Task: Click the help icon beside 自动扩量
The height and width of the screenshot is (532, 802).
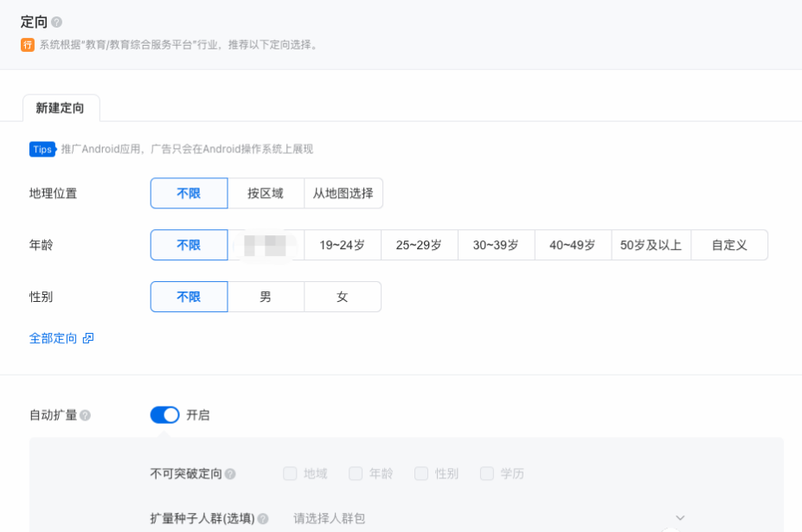Action: [87, 414]
